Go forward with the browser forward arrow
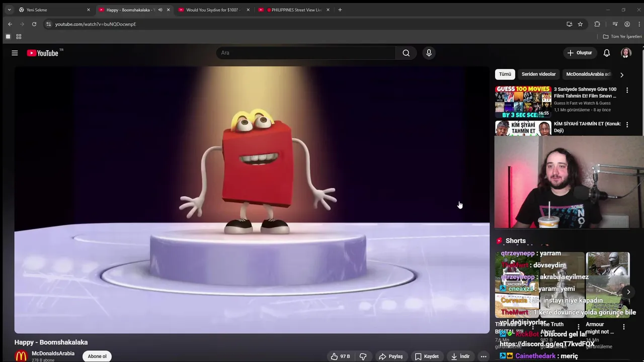The width and height of the screenshot is (644, 362). coord(22,24)
